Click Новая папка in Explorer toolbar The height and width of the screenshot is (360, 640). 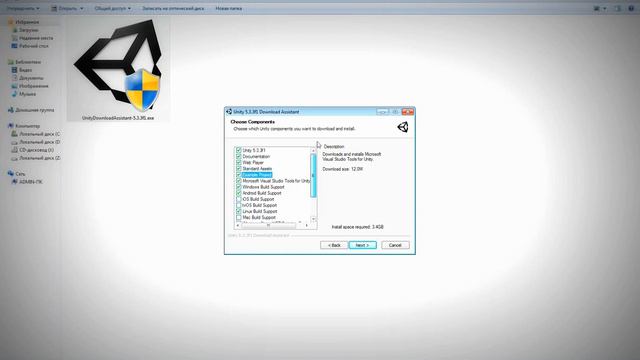tap(229, 8)
